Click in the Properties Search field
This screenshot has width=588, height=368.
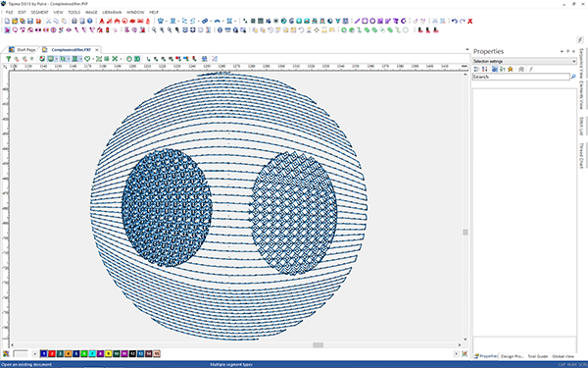[521, 77]
